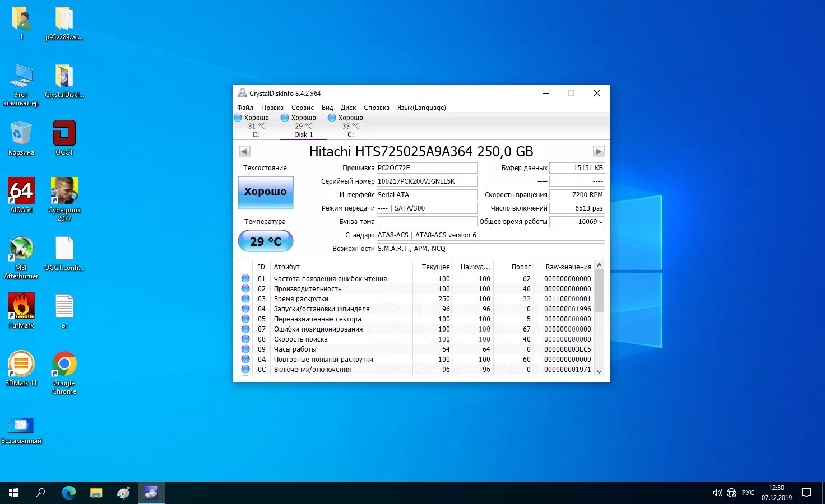The width and height of the screenshot is (825, 504).
Task: Open OCCT.confi... file icon
Action: tap(64, 253)
